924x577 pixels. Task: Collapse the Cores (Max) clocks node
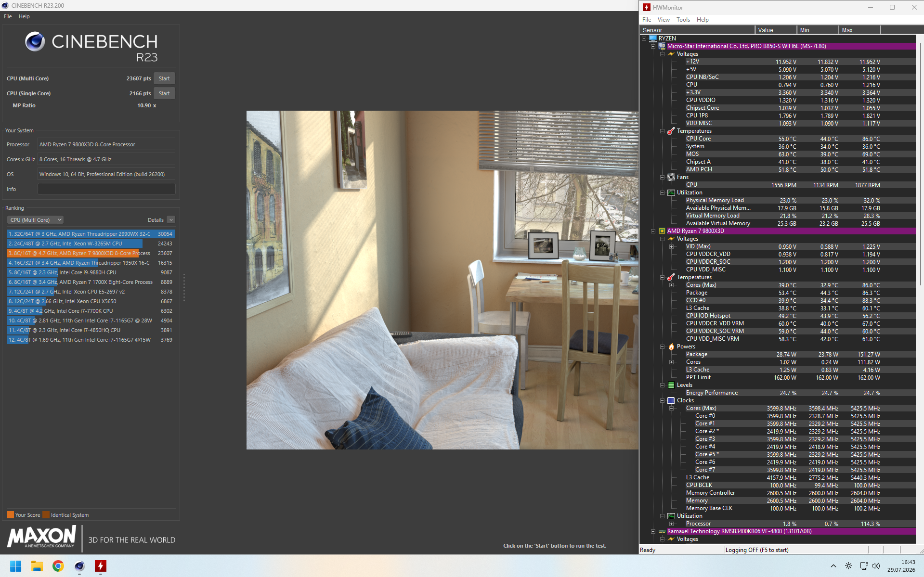click(672, 408)
